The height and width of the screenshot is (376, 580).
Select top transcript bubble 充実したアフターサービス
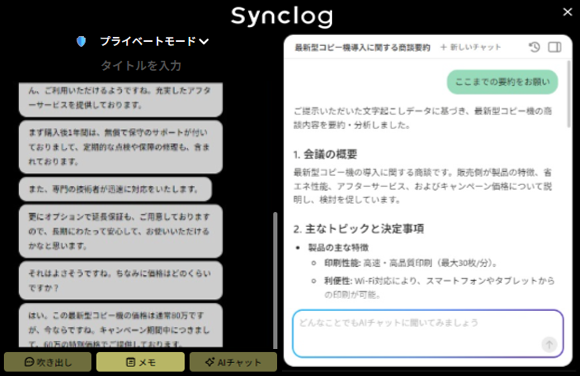(x=121, y=99)
